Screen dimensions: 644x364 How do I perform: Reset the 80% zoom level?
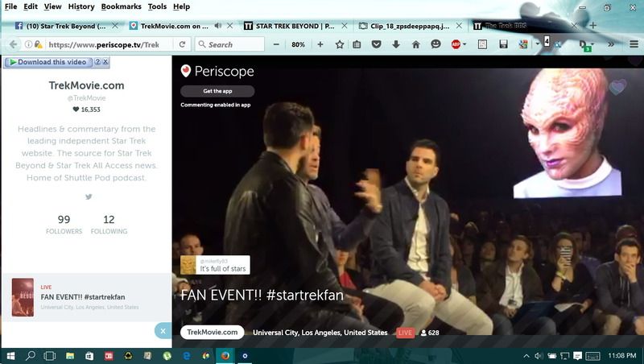[298, 44]
